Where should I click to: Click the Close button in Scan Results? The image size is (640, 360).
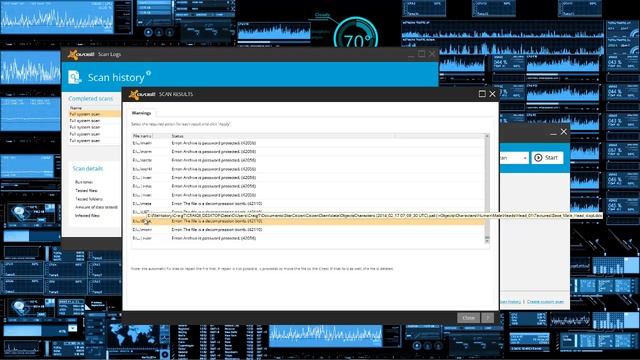click(x=468, y=318)
